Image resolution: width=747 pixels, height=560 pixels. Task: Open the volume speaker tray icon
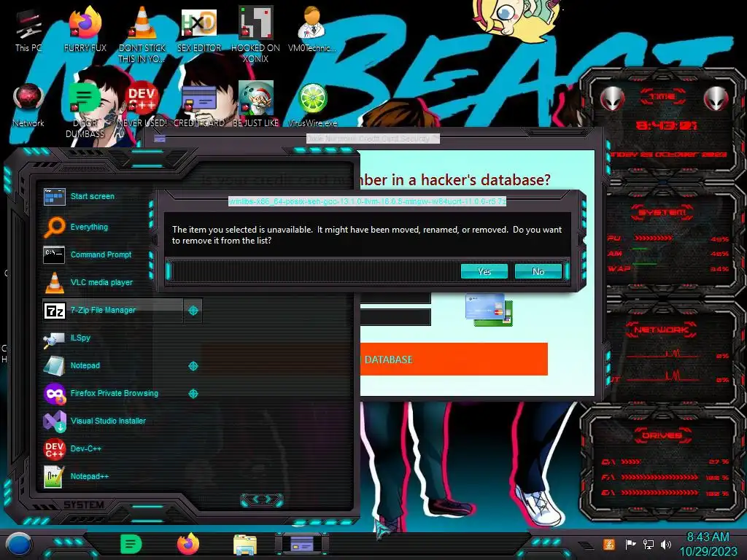point(666,545)
